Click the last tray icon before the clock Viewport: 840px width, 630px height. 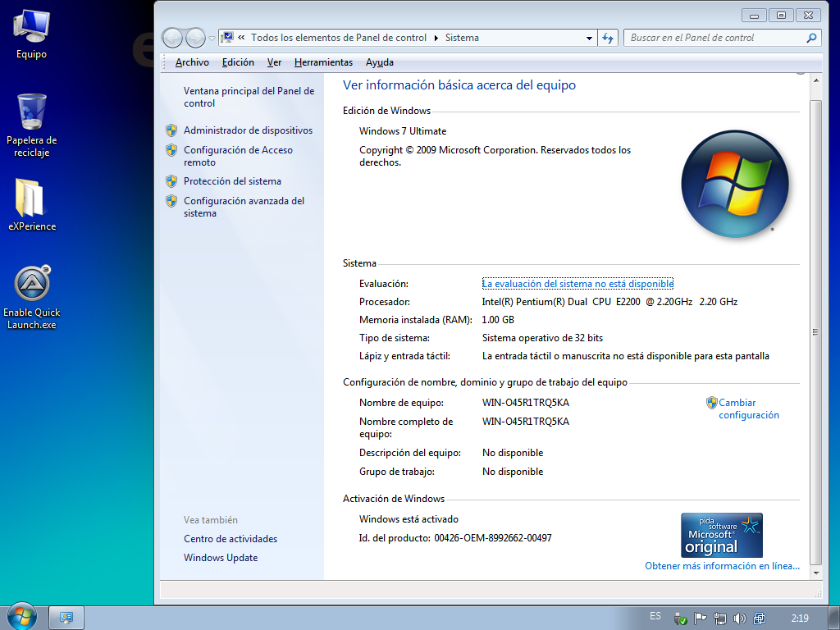pyautogui.click(x=759, y=619)
